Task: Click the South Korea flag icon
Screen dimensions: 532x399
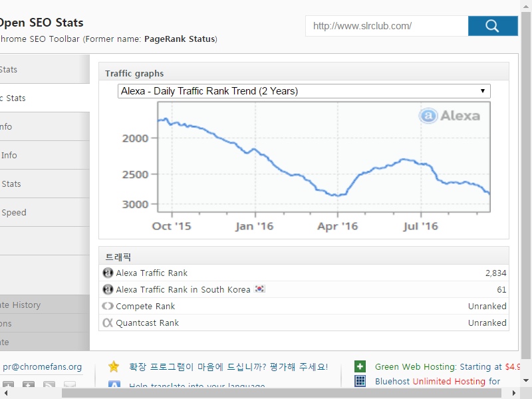Action: pyautogui.click(x=260, y=289)
